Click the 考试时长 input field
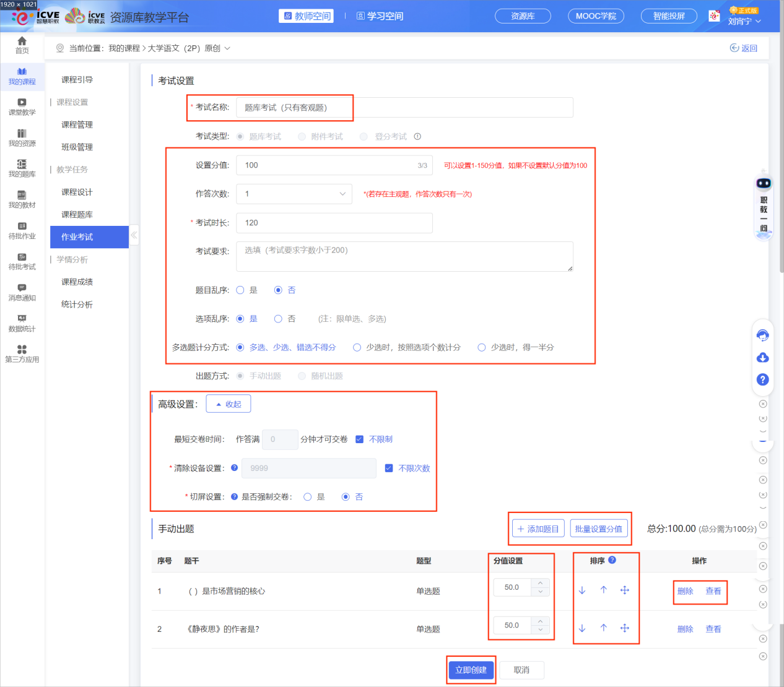 click(x=334, y=223)
